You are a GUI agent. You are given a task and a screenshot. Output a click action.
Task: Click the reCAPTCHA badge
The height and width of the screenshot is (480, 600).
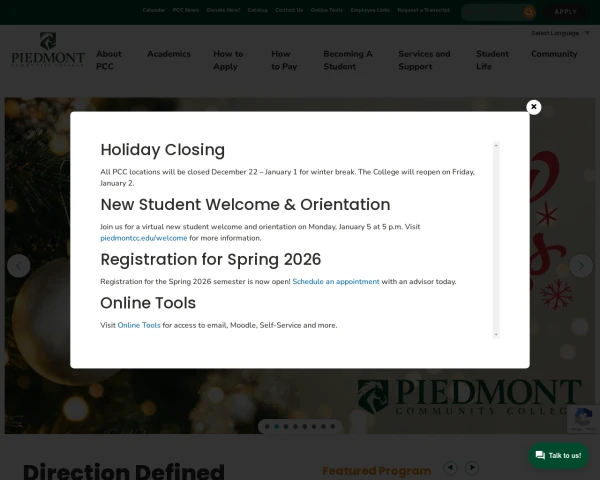[x=584, y=419]
